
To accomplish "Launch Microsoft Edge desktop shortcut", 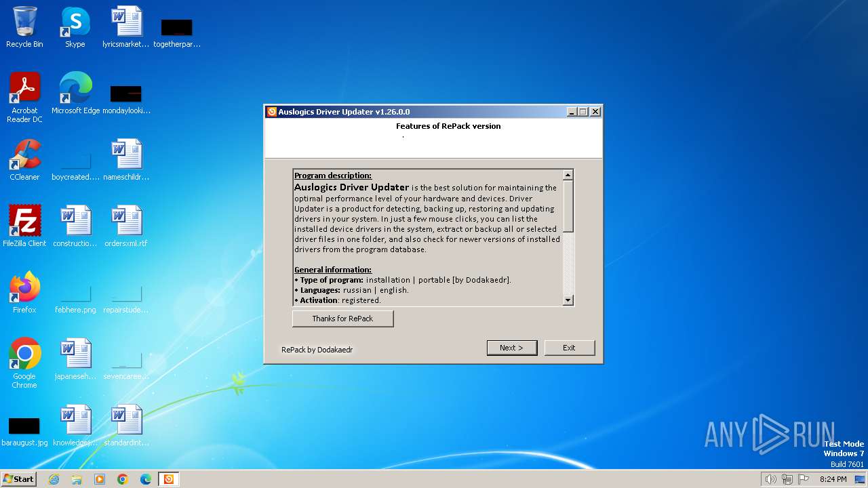I will click(75, 94).
